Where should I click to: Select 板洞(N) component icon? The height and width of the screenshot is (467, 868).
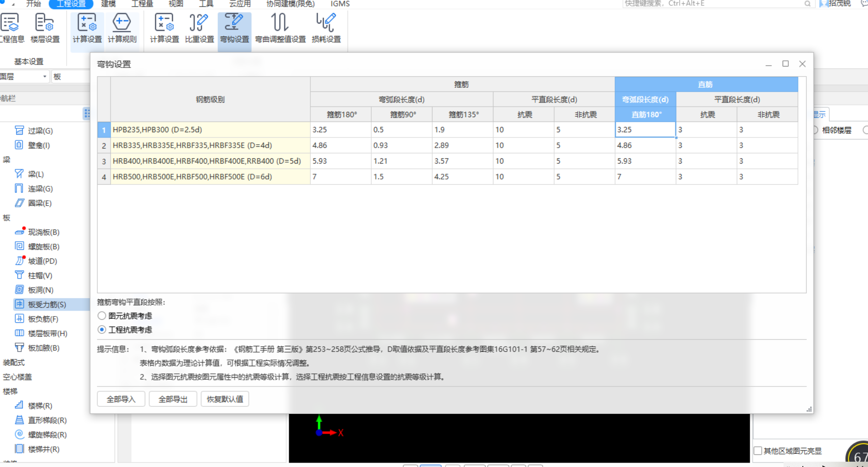[19, 289]
